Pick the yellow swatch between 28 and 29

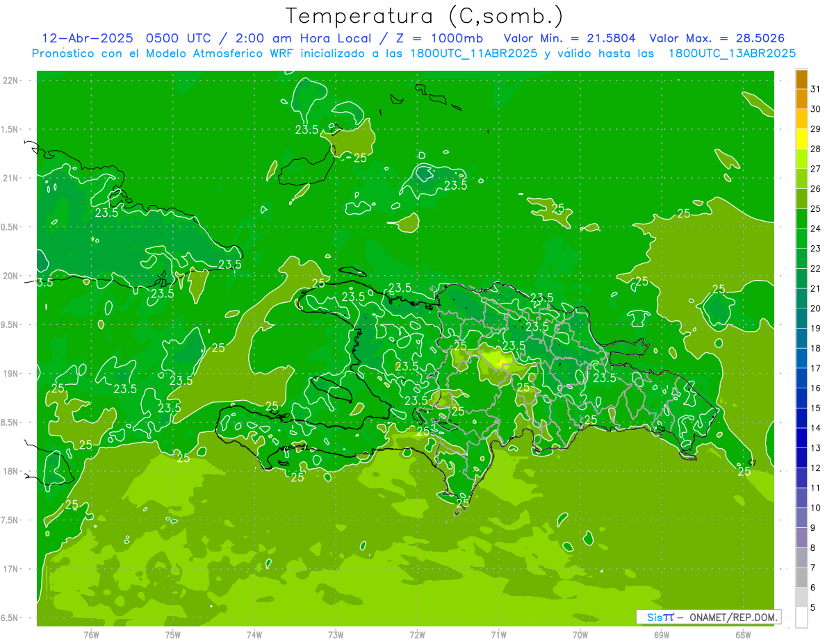click(x=801, y=139)
